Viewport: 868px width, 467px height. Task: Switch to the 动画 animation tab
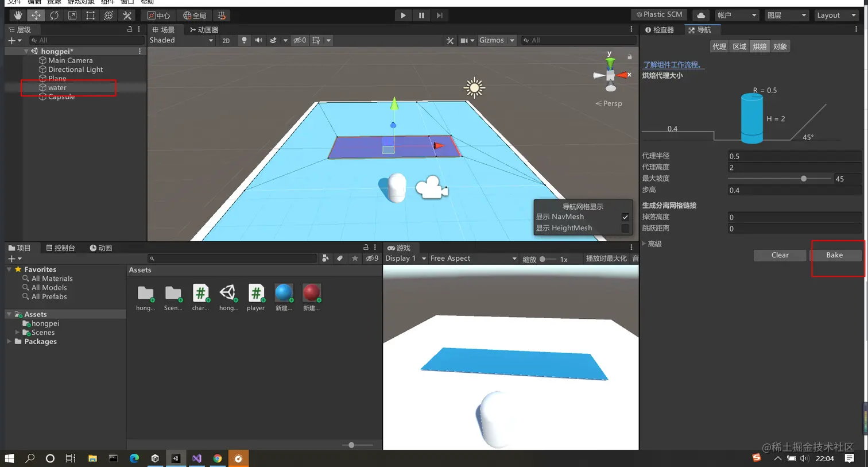(x=101, y=248)
